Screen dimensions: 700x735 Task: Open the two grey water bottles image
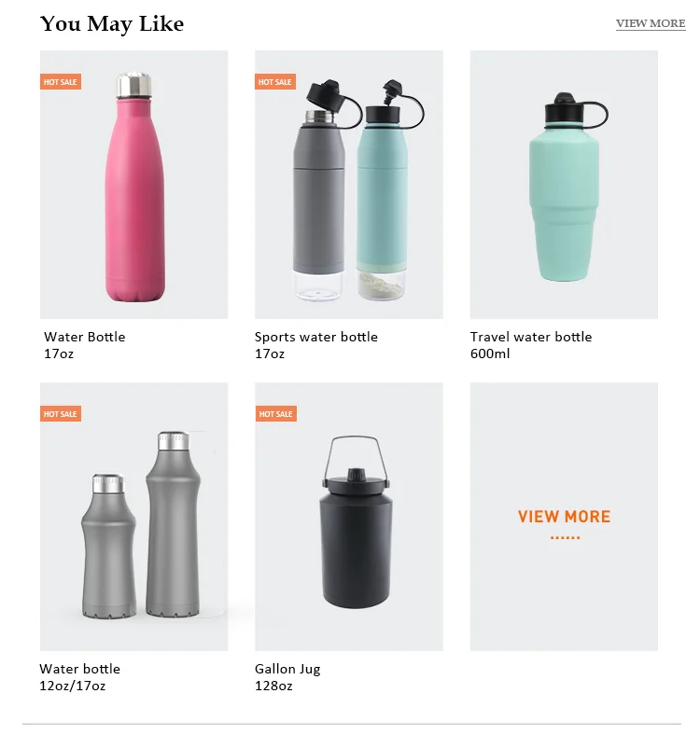133,516
